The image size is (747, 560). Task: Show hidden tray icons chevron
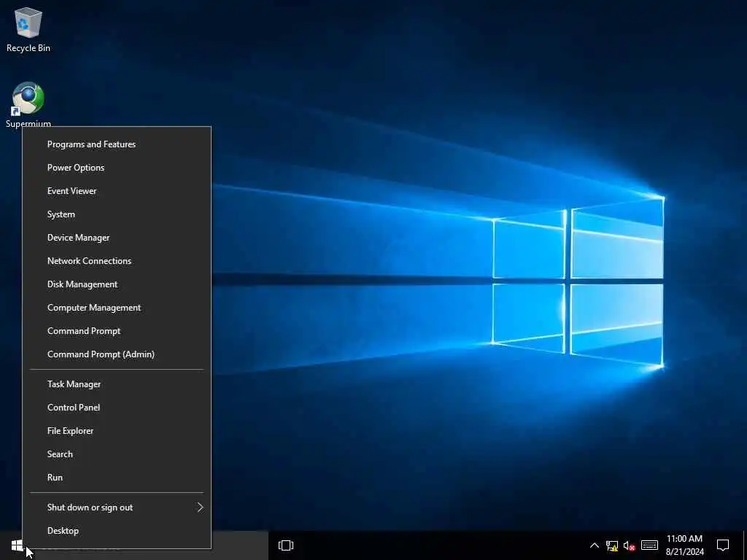[x=595, y=545]
